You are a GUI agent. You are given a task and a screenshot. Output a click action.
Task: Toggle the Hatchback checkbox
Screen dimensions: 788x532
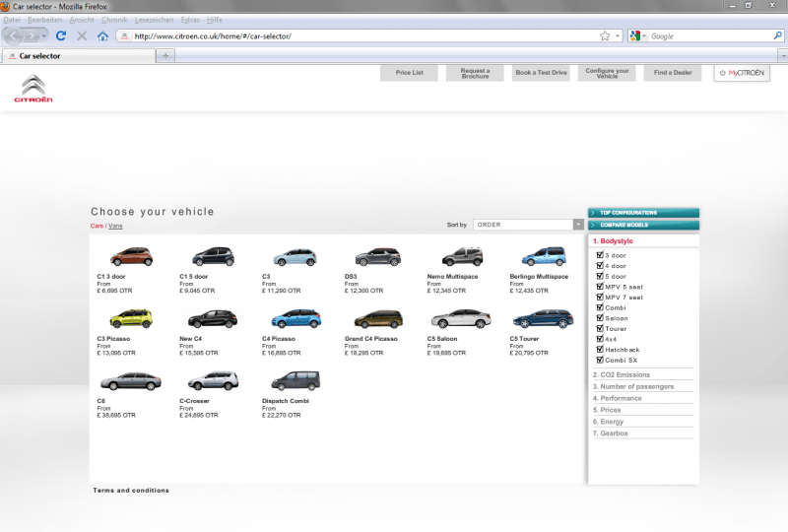tap(600, 349)
